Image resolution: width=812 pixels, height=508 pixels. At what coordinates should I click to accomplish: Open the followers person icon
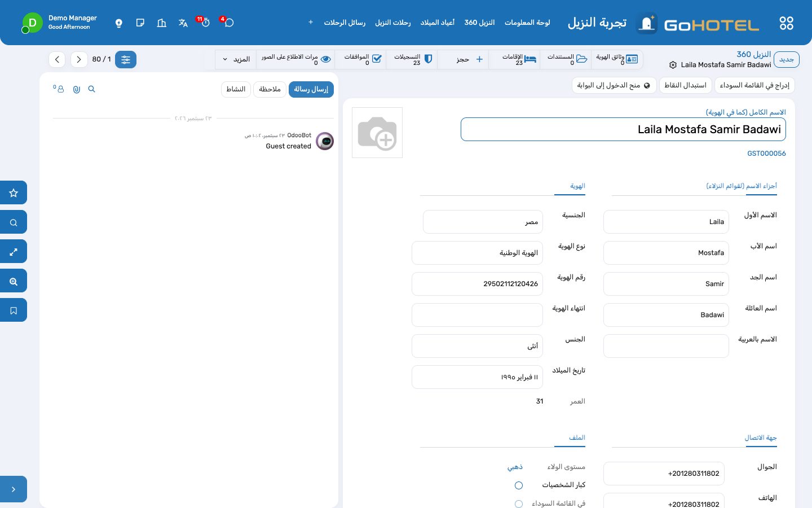click(x=59, y=89)
